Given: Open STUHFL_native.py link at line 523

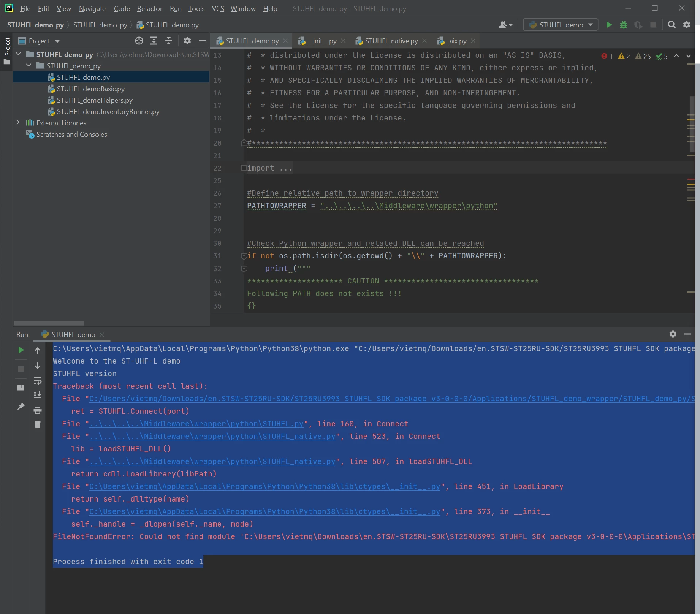Looking at the screenshot, I should 212,436.
